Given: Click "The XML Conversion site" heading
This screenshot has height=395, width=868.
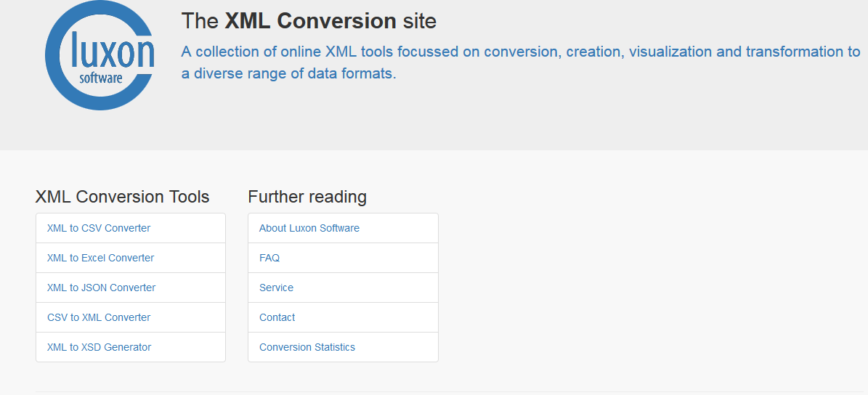Looking at the screenshot, I should click(x=309, y=21).
